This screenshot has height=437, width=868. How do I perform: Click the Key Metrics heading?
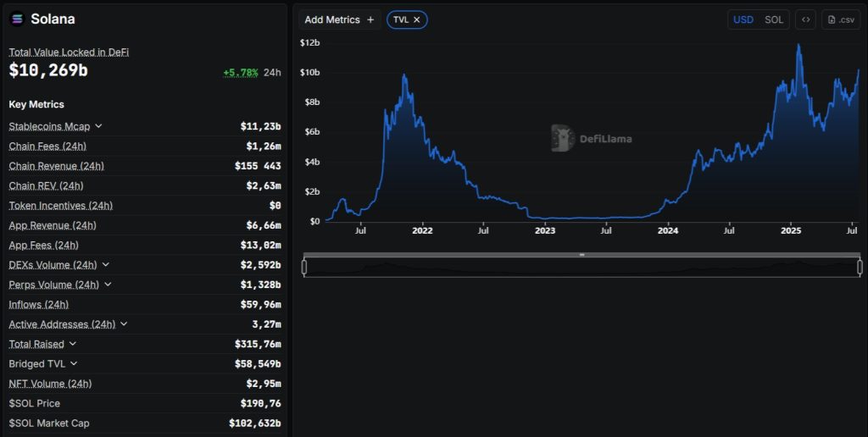pyautogui.click(x=36, y=104)
